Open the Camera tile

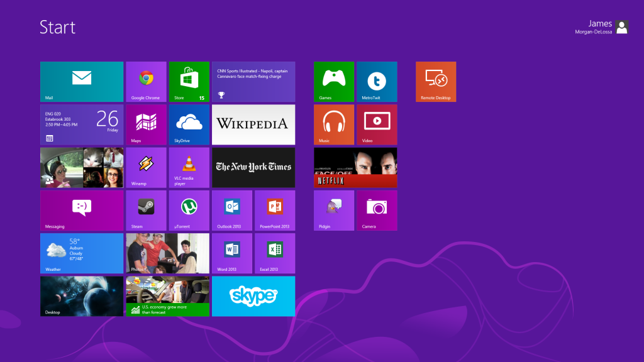(377, 211)
